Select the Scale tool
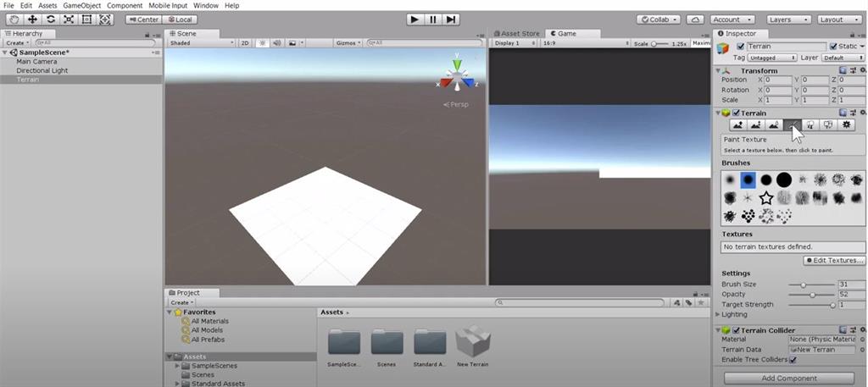868x387 pixels. tap(69, 19)
